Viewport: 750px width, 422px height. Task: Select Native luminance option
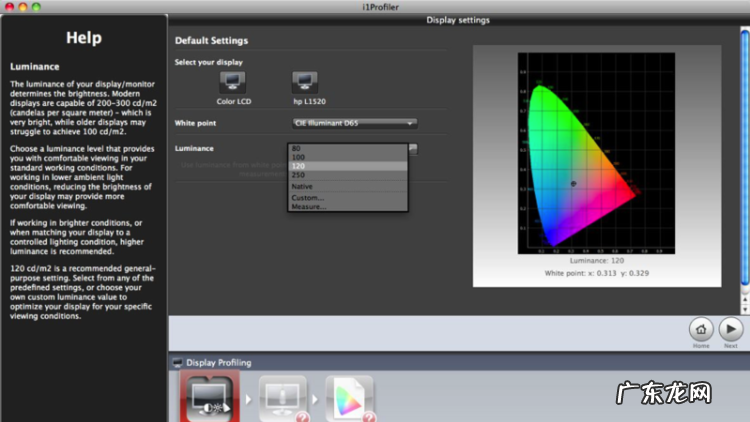click(x=302, y=187)
